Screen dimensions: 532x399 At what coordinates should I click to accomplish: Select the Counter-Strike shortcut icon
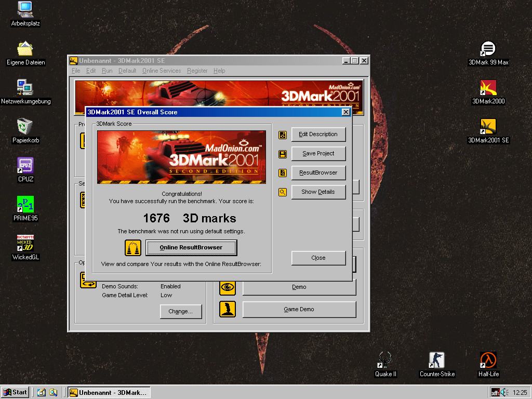pos(437,365)
